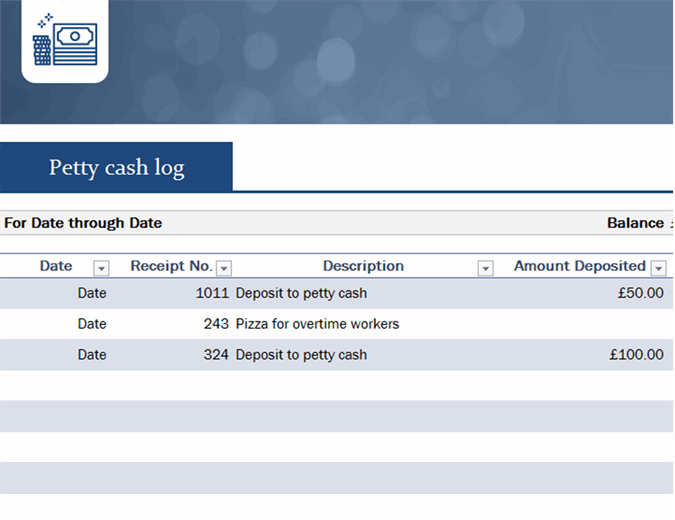Click the deposit description for receipt 324
675x520 pixels.
(x=301, y=355)
